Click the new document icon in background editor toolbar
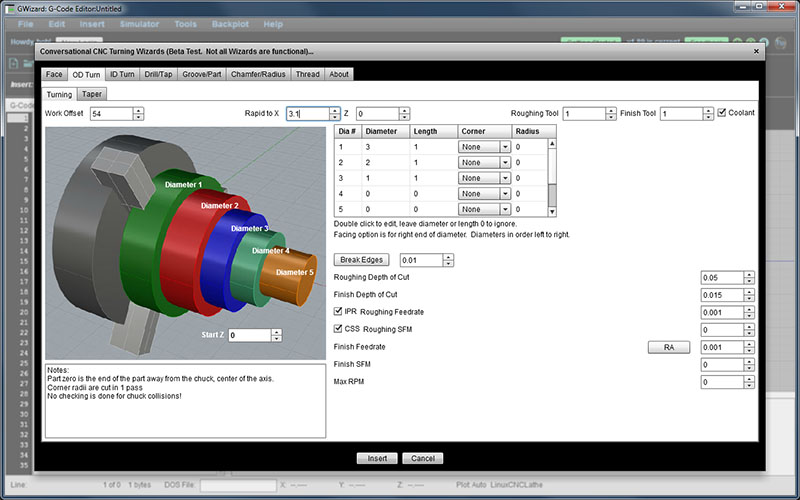800x500 pixels. (14, 63)
